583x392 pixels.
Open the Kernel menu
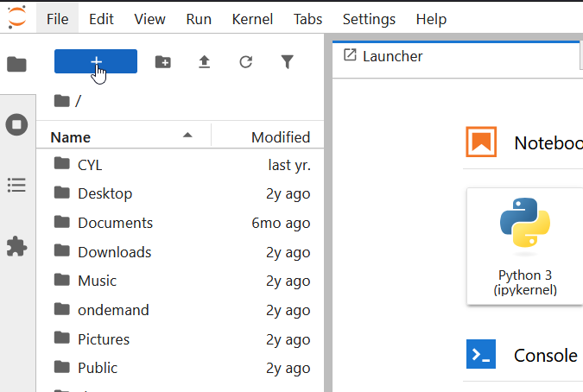point(252,19)
